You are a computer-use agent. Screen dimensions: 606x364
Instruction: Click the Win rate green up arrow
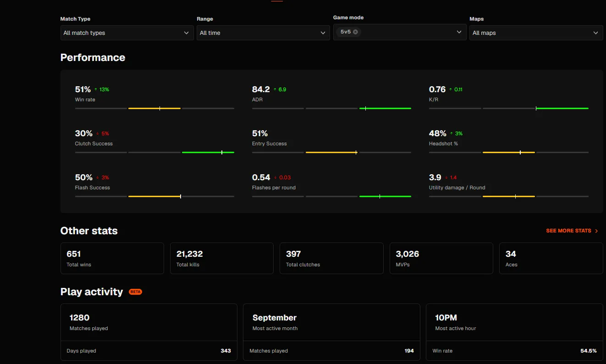coord(96,89)
